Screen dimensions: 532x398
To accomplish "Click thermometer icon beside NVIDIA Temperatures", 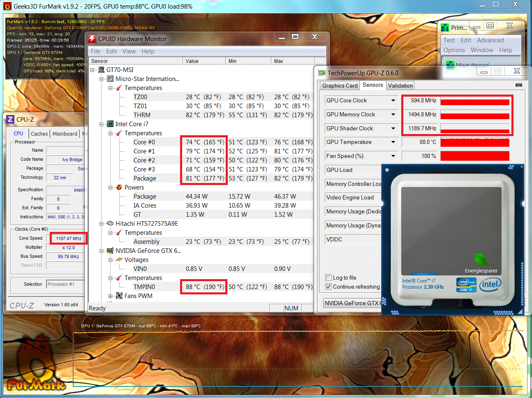I will tap(119, 278).
